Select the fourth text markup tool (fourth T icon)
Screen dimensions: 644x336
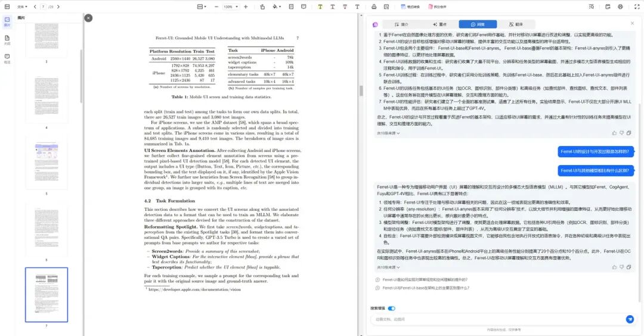(357, 7)
